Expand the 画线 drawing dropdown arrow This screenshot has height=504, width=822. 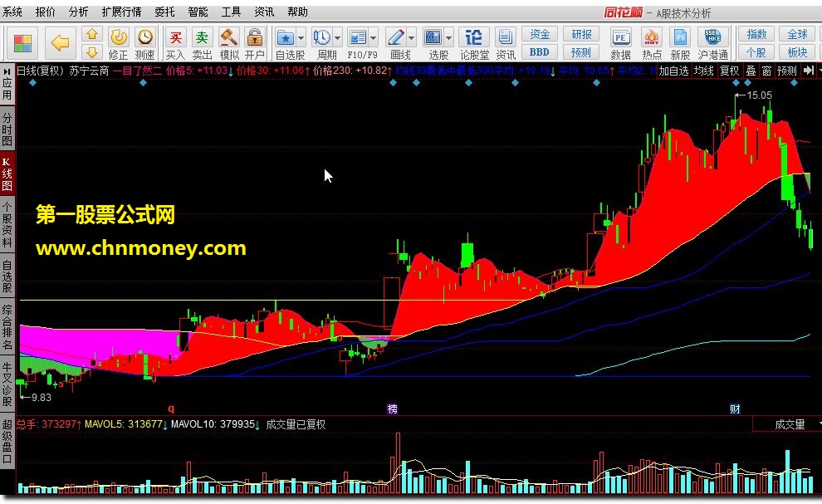[412, 37]
